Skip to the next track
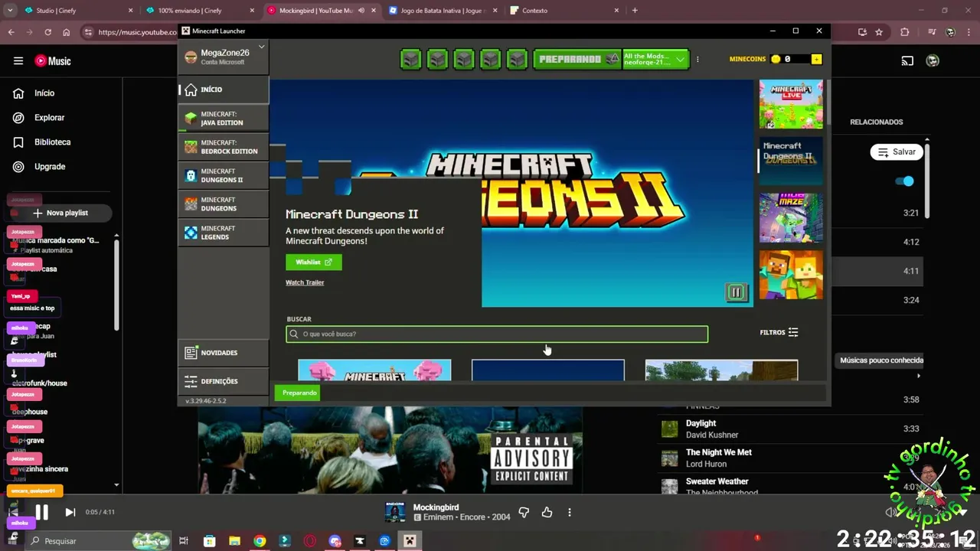This screenshot has width=980, height=551. [70, 512]
